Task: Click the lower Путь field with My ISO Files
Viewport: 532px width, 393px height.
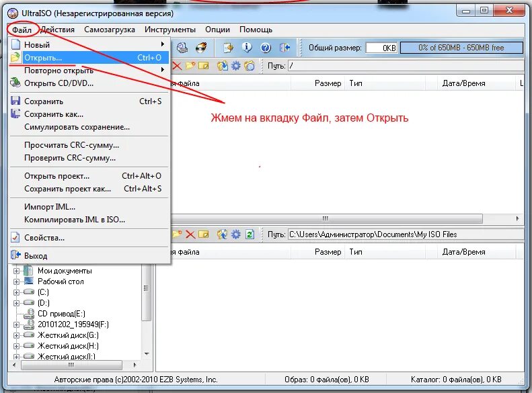Action: (x=406, y=234)
